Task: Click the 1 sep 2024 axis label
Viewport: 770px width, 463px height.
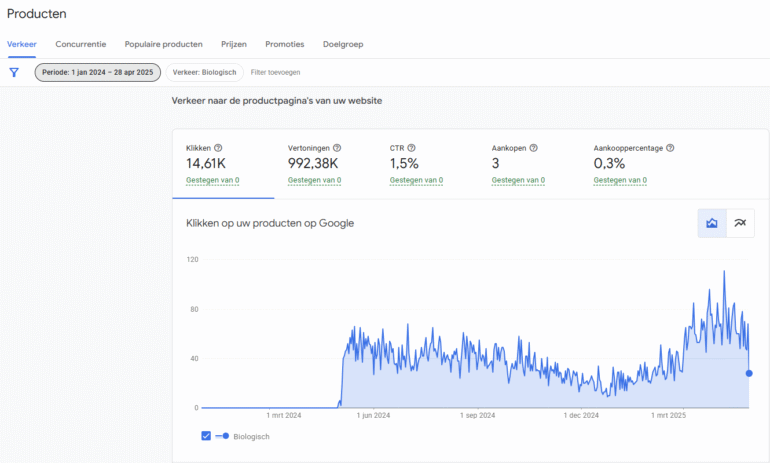Action: (477, 415)
